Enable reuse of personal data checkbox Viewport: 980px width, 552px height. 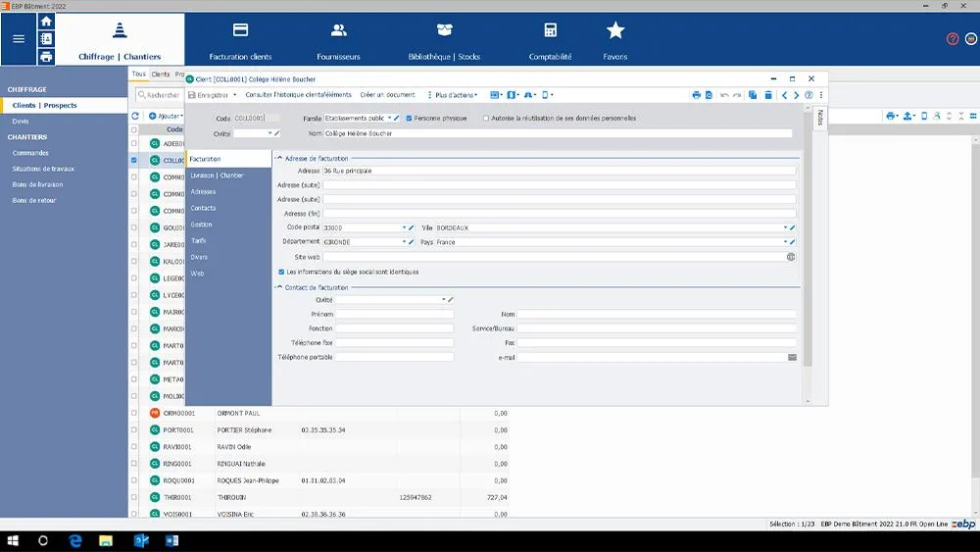pos(486,119)
